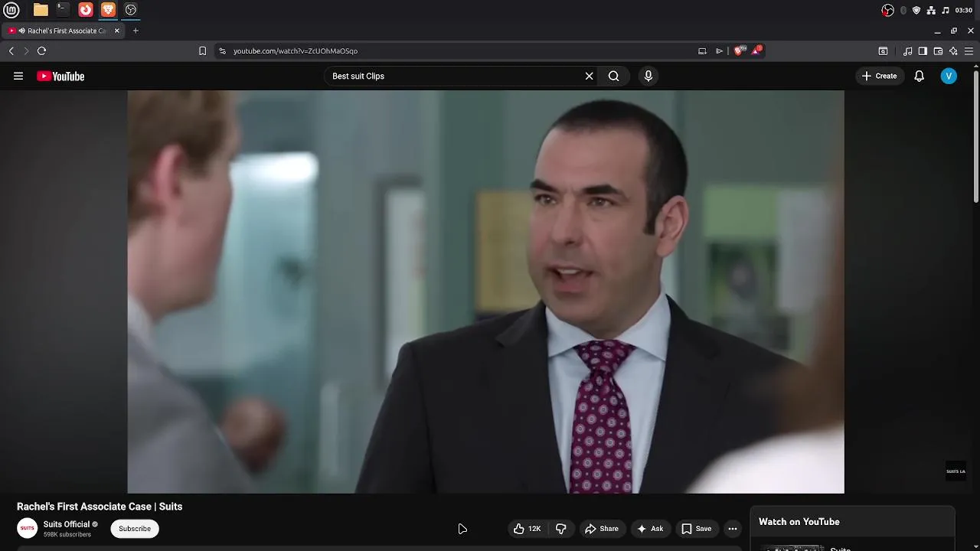Screen dimensions: 980x551
Task: Focus the youtube.com address bar URL
Action: (x=296, y=51)
